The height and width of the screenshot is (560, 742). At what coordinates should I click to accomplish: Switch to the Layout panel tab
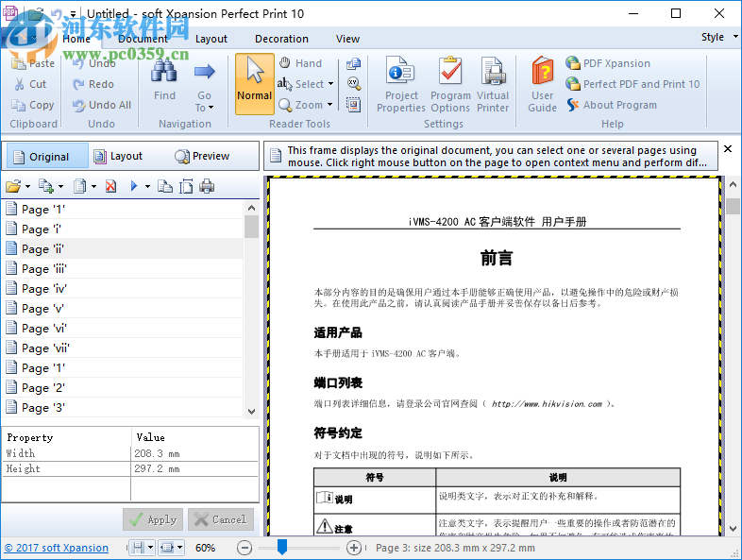(x=119, y=156)
